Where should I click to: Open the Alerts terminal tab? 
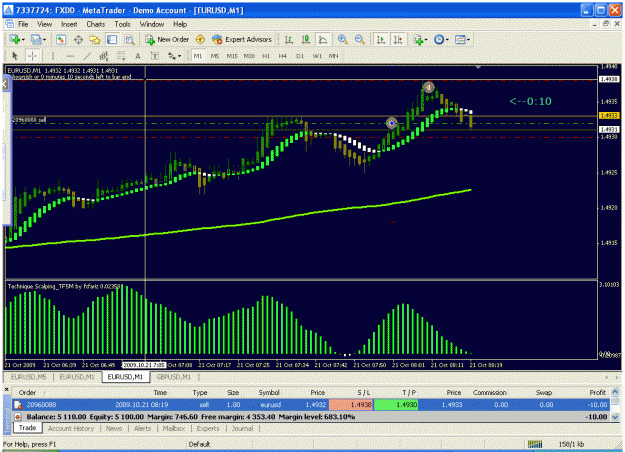142,428
